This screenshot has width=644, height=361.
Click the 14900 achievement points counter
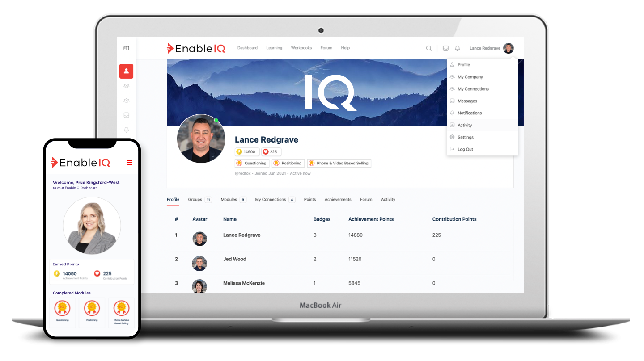tap(246, 152)
